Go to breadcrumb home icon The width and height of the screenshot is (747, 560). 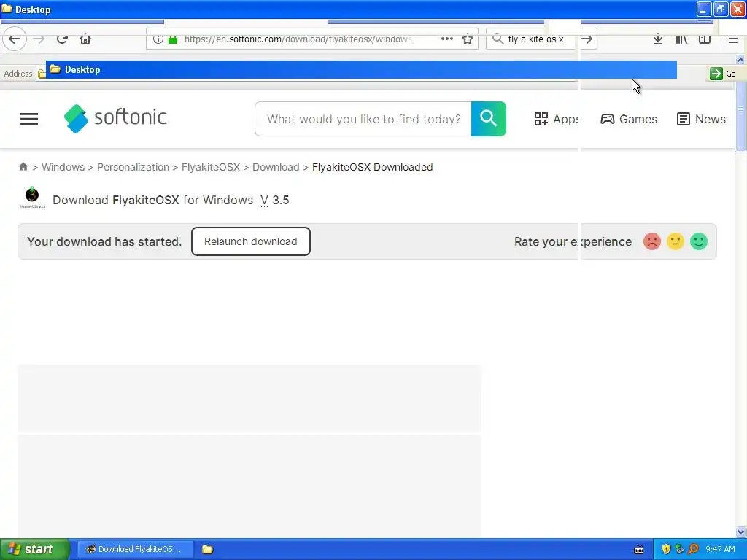click(23, 167)
